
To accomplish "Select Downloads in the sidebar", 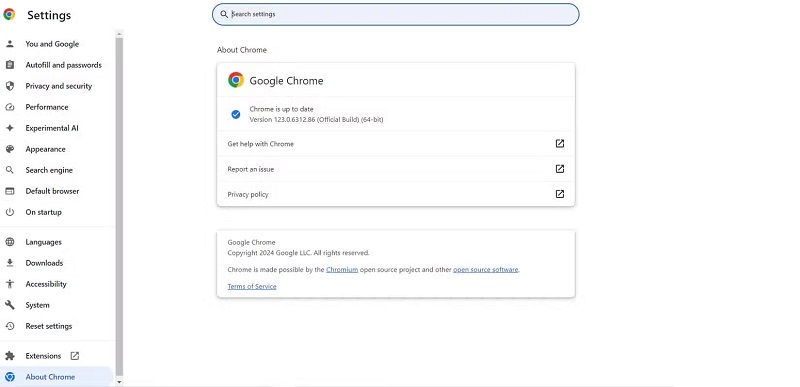I will [44, 263].
